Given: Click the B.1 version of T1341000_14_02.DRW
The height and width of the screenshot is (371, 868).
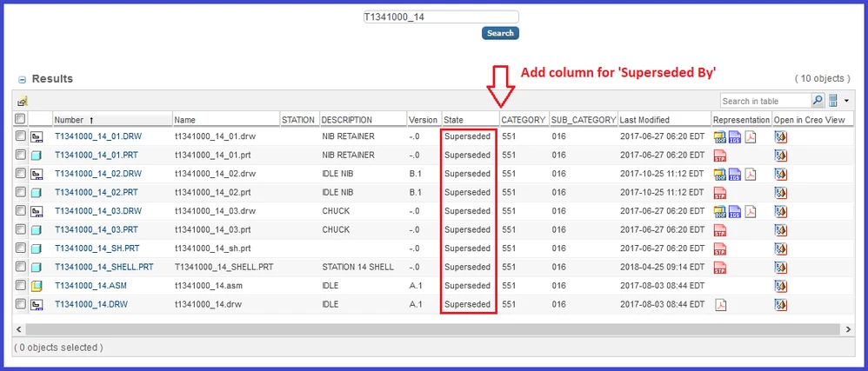Looking at the screenshot, I should pos(415,174).
